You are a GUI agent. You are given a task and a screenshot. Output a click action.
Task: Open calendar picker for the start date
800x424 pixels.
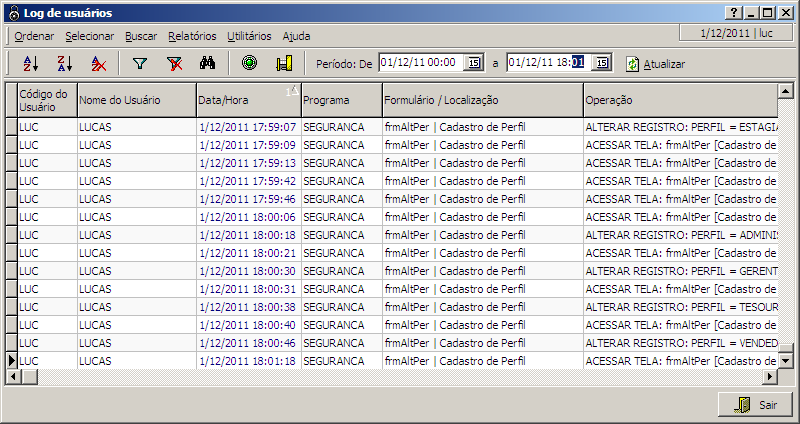(x=474, y=63)
